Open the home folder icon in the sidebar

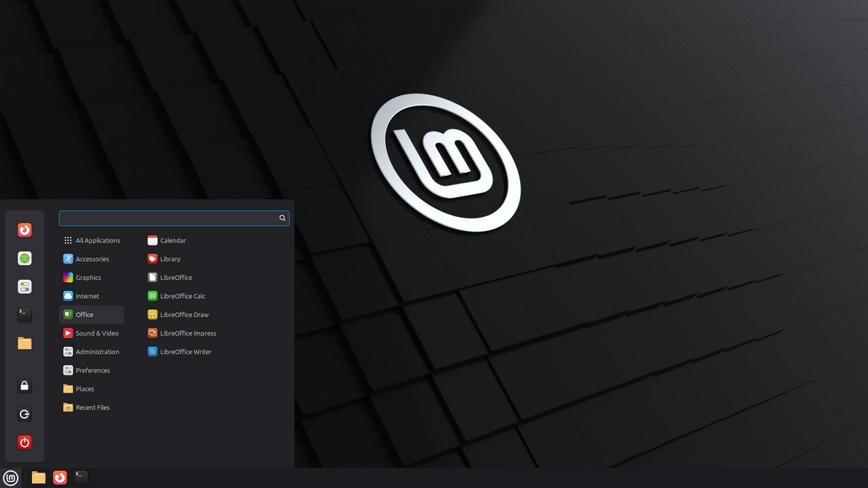[24, 343]
